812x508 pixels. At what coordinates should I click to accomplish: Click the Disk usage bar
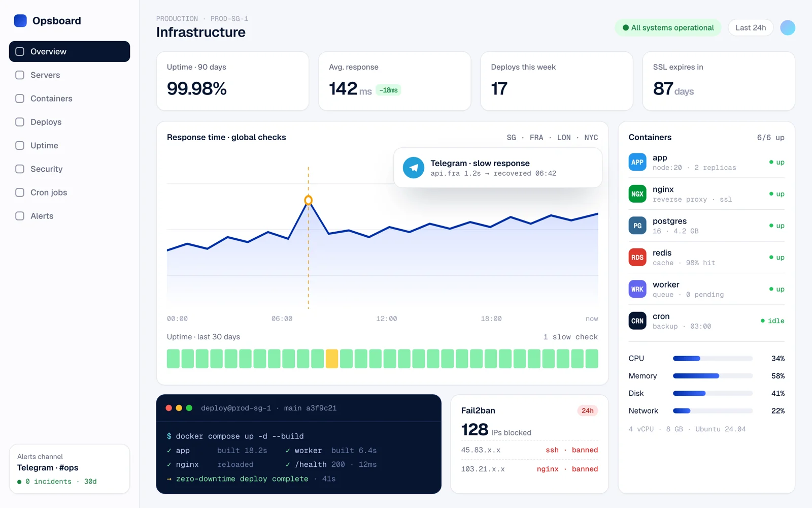coord(713,393)
